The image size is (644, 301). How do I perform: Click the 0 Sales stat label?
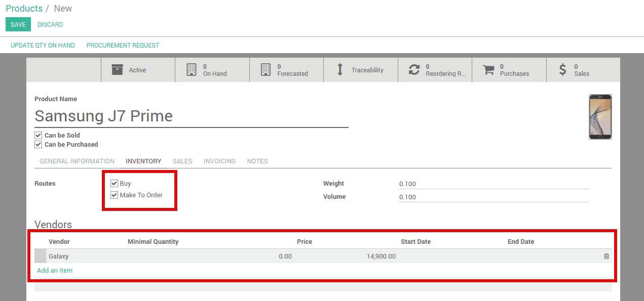[x=582, y=70]
